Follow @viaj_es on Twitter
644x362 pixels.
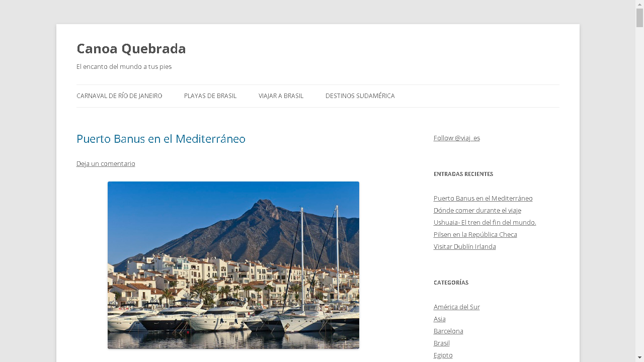pos(457,138)
